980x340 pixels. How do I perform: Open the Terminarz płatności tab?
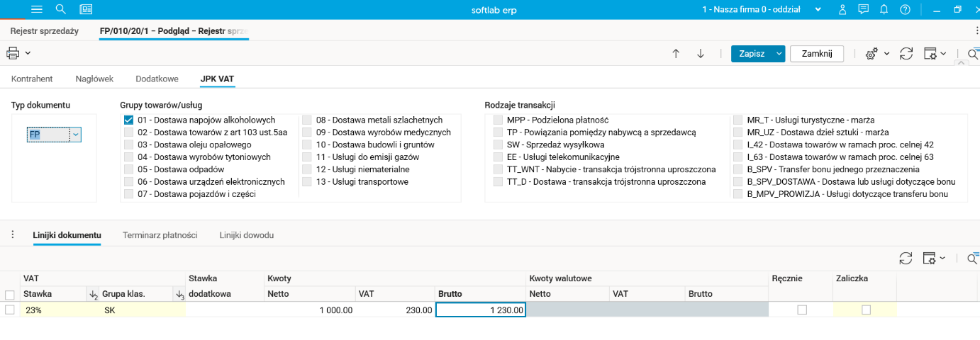[160, 235]
